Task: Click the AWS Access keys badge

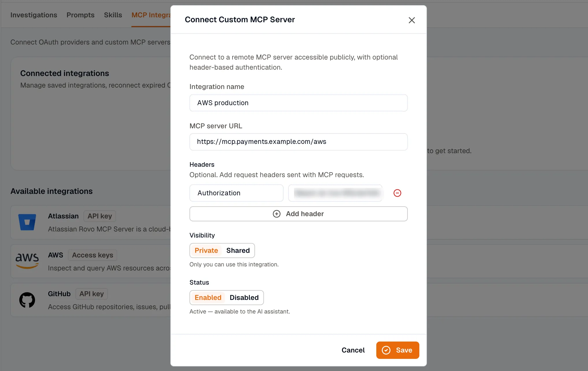Action: click(92, 255)
